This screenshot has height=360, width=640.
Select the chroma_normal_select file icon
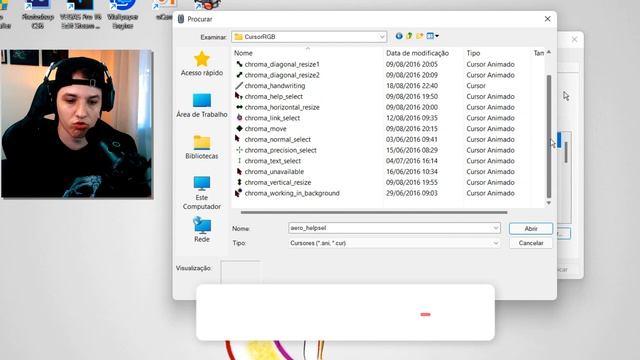pyautogui.click(x=239, y=139)
